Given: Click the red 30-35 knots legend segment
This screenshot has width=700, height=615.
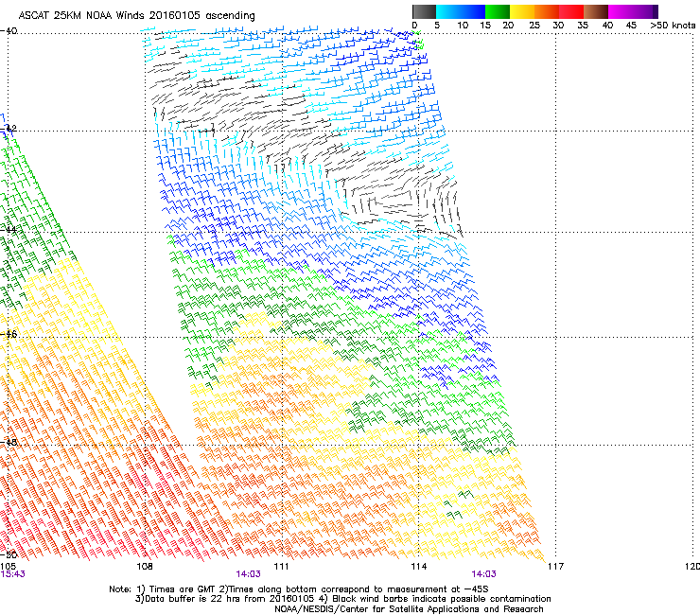Looking at the screenshot, I should 571,11.
